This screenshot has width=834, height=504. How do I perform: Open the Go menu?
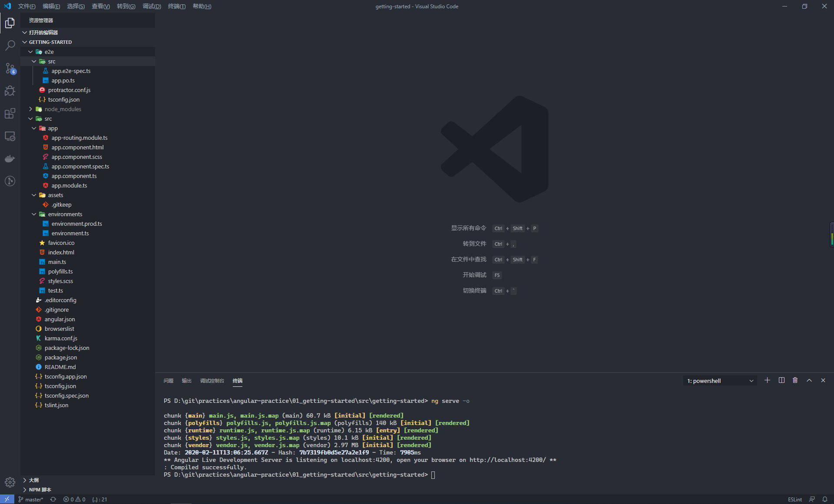[126, 6]
